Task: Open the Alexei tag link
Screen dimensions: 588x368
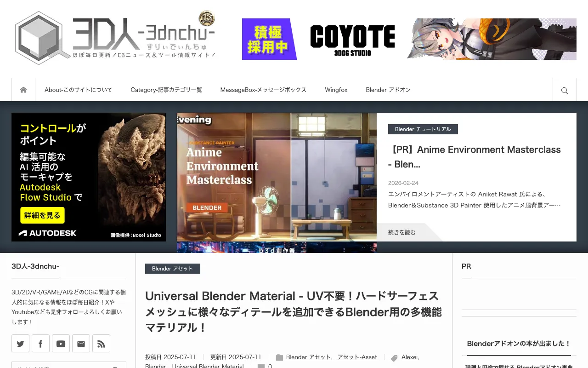Action: 409,357
